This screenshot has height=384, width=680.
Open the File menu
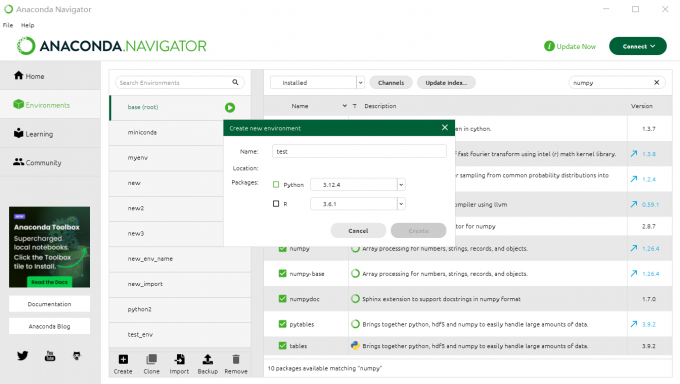[8, 25]
